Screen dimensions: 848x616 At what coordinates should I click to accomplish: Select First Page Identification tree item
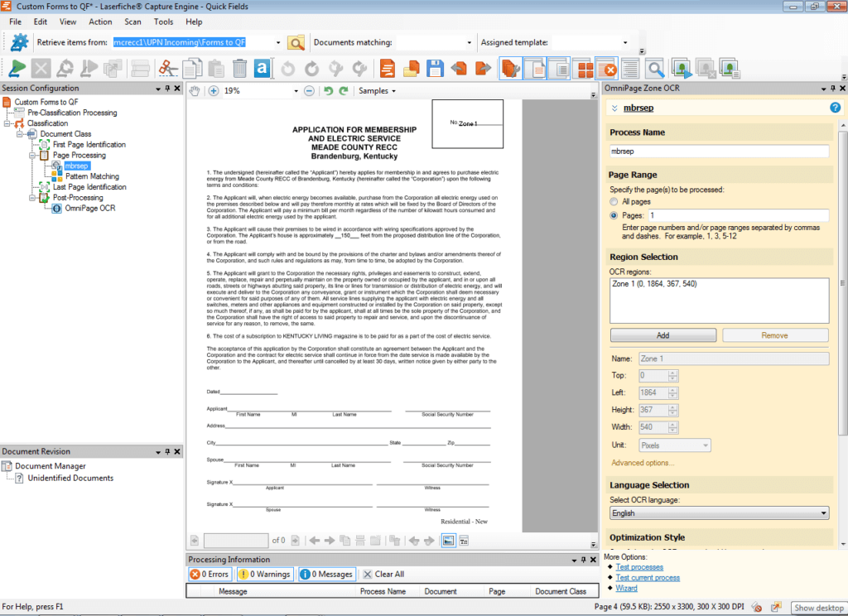[89, 144]
